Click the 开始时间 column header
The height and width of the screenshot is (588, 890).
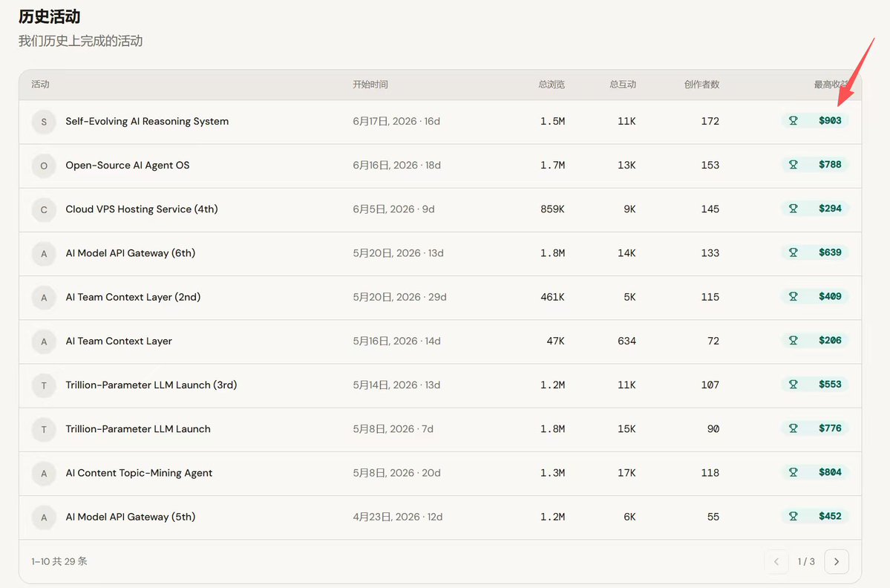(370, 85)
